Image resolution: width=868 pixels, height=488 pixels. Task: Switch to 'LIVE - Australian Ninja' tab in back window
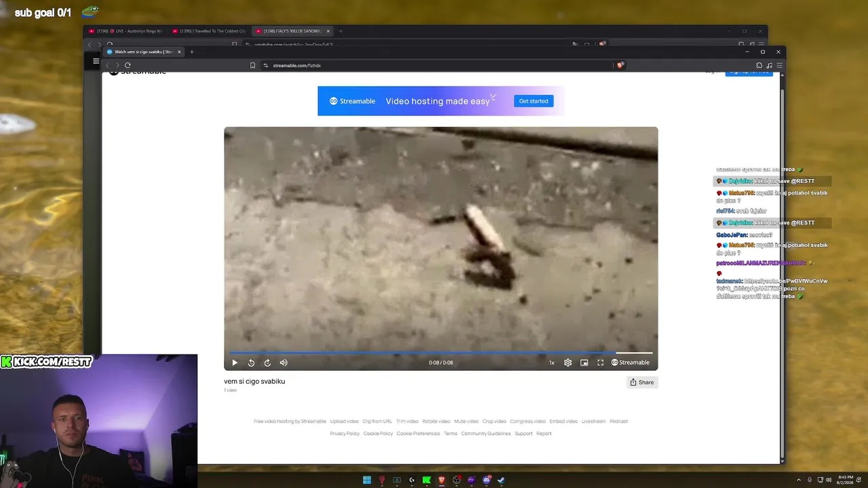[x=126, y=31]
